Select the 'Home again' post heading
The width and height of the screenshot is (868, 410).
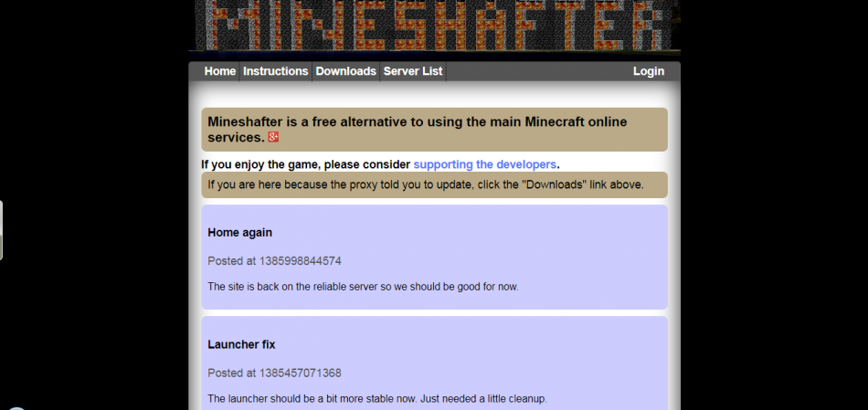[x=239, y=232]
